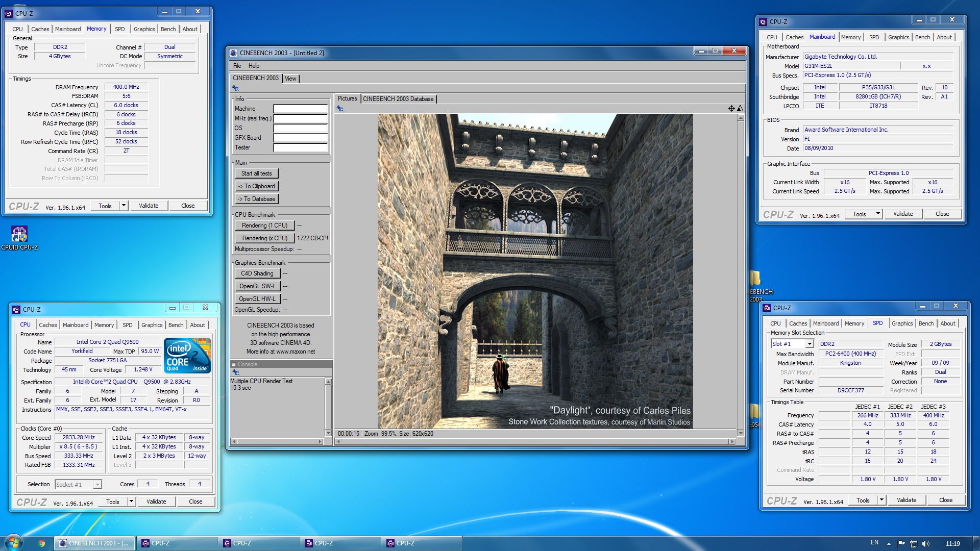Click the title bar icon of the SPD tab CPU-Z window

[x=767, y=308]
